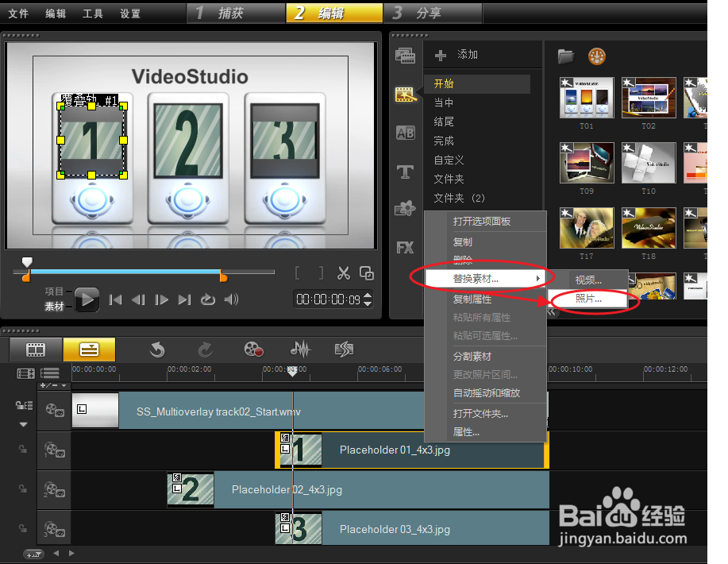Click the repeat playback loop icon
728x564 pixels.
[x=207, y=299]
